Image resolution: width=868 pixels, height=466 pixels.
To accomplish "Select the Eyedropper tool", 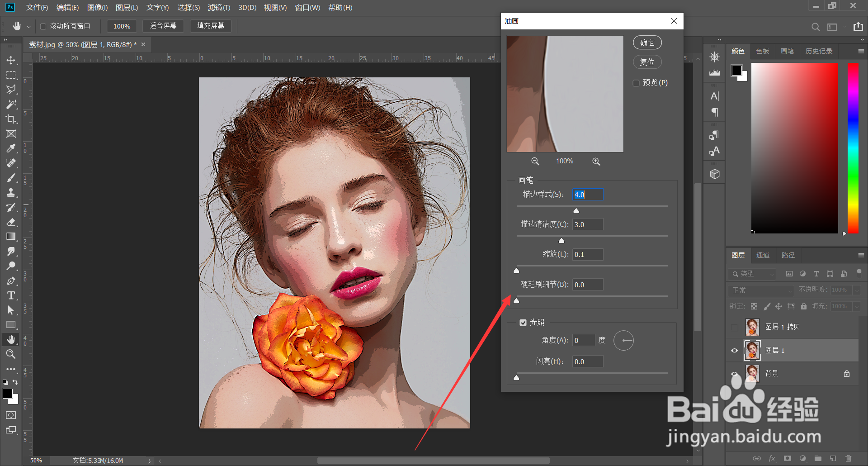I will (x=11, y=148).
